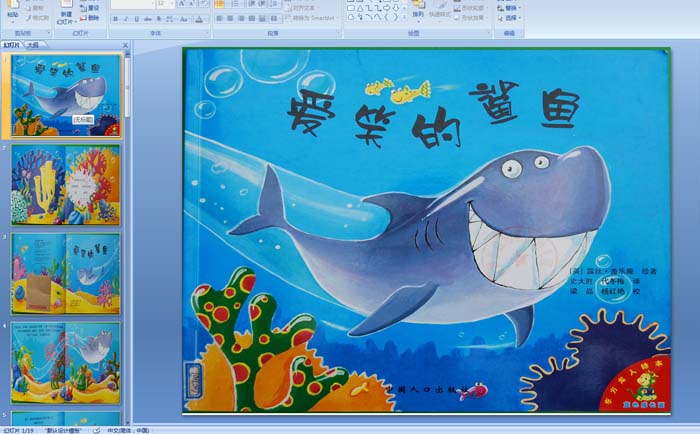Select slide 2 coral thumbnail
Viewport: 700px width, 434px height.
tap(66, 184)
